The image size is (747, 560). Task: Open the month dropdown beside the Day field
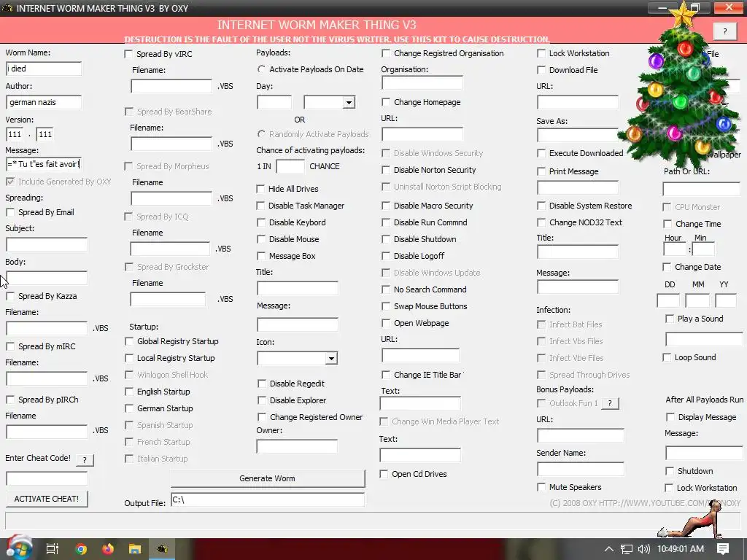click(349, 102)
